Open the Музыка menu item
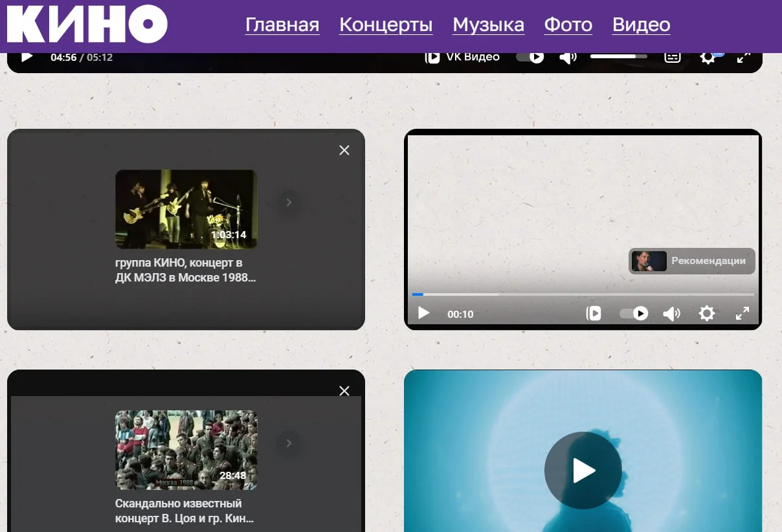This screenshot has height=532, width=782. [x=488, y=25]
